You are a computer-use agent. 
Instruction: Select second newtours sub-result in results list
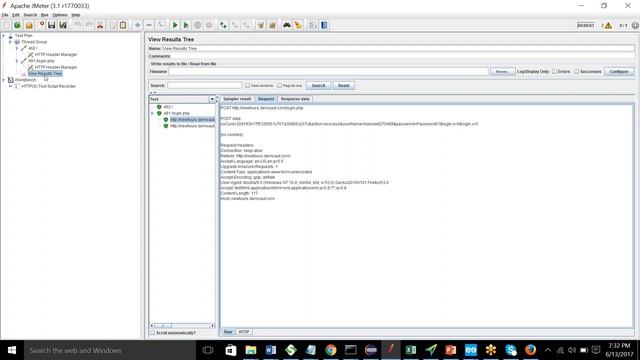click(192, 126)
